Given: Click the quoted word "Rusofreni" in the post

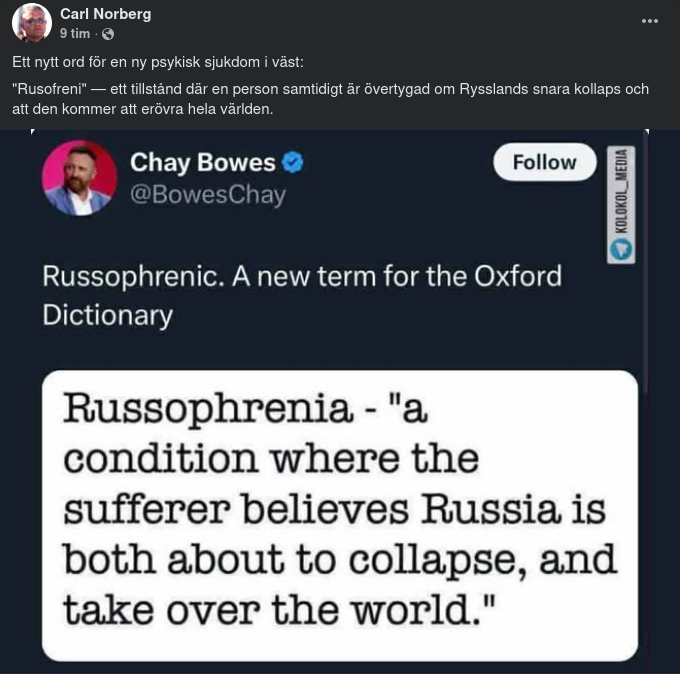Looking at the screenshot, I should (46, 89).
